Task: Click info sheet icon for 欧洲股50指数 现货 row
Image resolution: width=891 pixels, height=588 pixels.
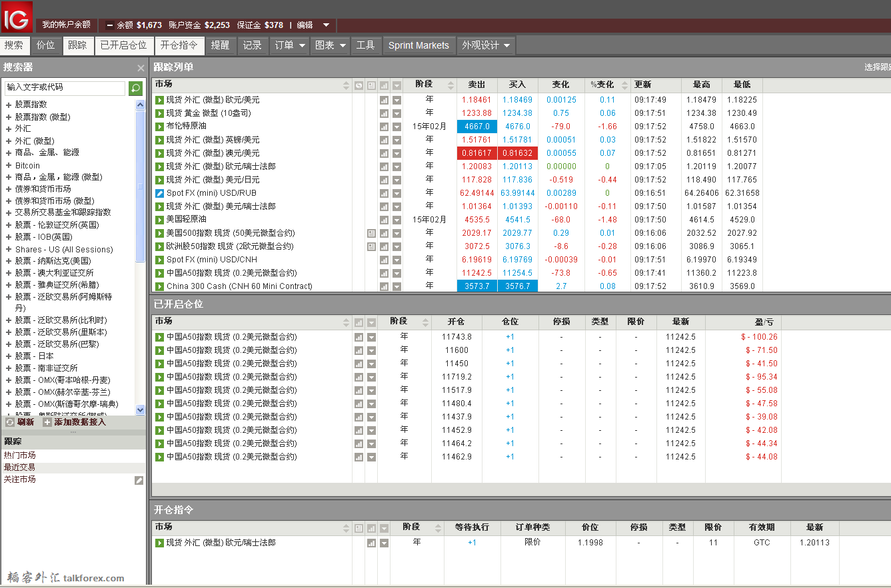Action: 371,246
